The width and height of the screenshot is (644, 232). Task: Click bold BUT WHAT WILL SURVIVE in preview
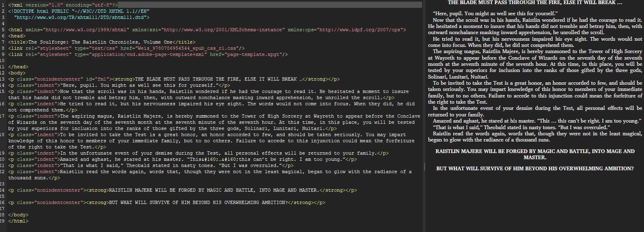(x=535, y=169)
